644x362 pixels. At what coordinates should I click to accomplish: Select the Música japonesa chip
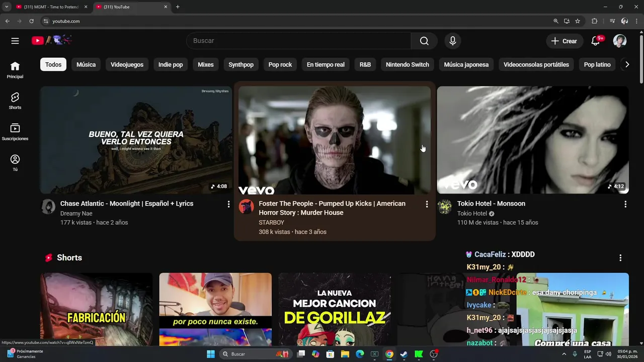[x=466, y=64]
